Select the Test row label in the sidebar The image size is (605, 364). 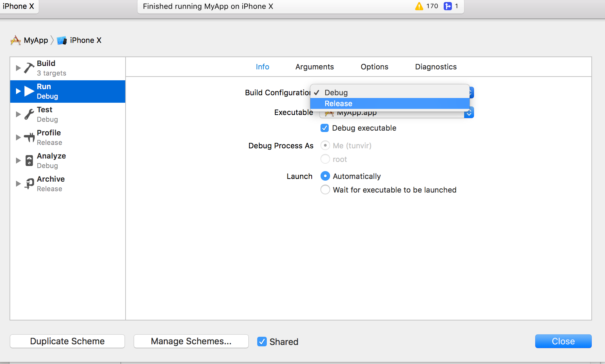45,110
